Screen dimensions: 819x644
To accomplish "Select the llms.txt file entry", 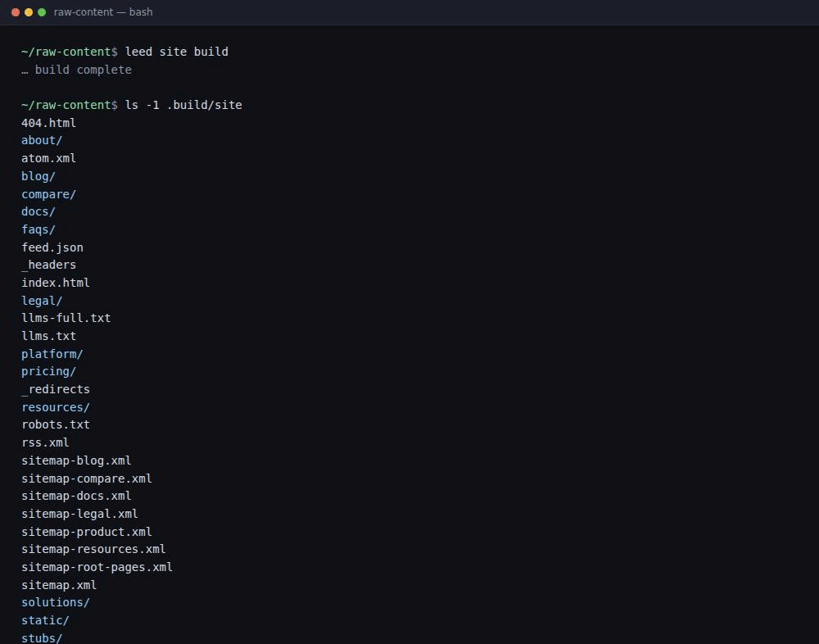I will (48, 336).
